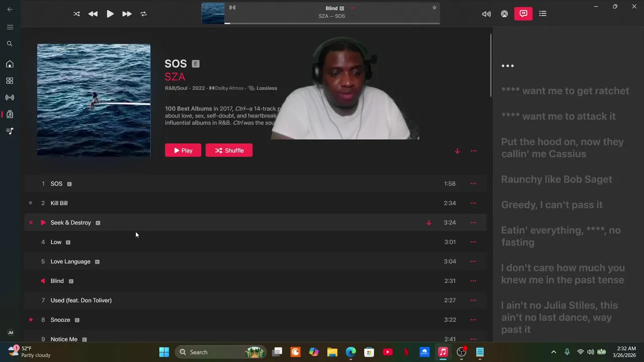Click the album list vertical scrollbar
Screen dimensions: 644x362
[x=491, y=65]
